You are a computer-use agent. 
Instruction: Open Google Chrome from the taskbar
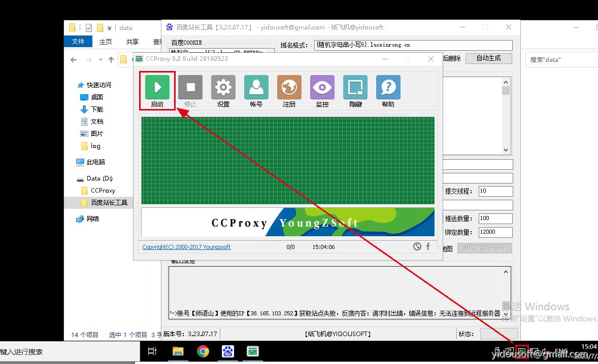pos(203,351)
